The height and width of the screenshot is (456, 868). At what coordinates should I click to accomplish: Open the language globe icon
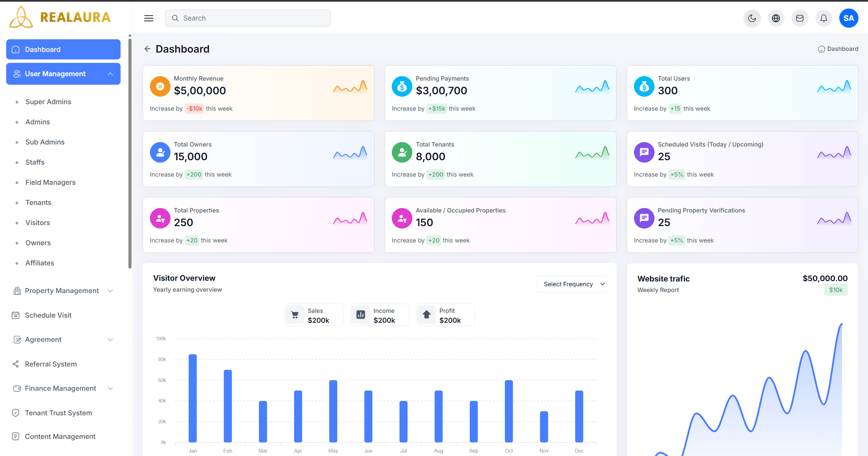coord(776,18)
